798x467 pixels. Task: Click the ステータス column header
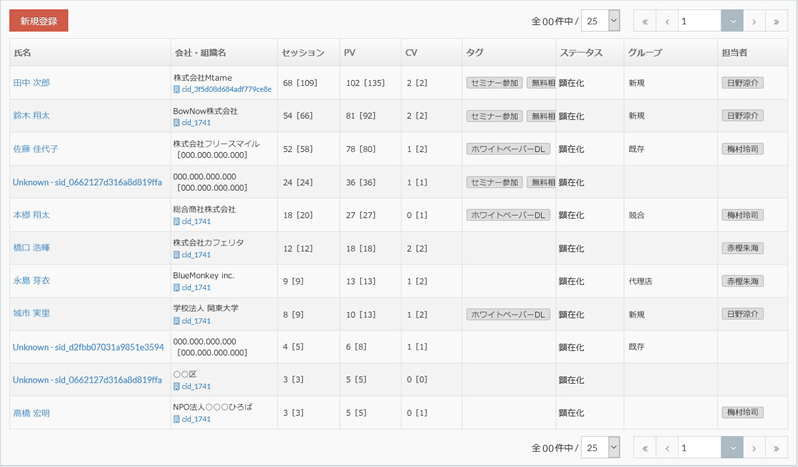tap(581, 52)
